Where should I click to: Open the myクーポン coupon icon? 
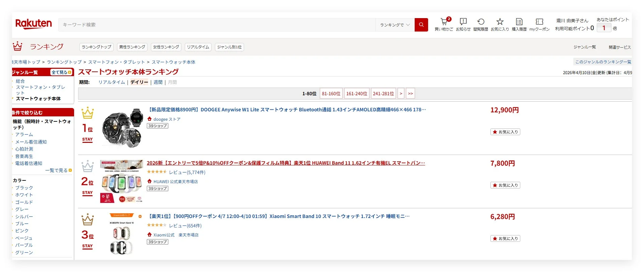(539, 24)
